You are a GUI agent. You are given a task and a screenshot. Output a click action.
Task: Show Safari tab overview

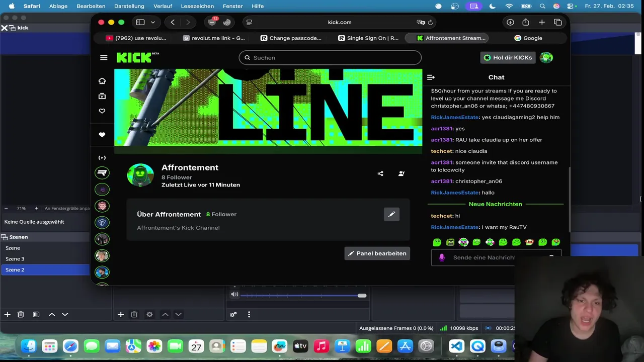click(x=558, y=22)
